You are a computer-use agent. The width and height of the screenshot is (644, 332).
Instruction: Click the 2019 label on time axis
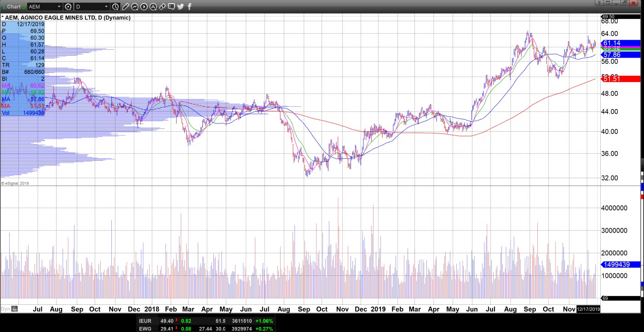pyautogui.click(x=378, y=309)
